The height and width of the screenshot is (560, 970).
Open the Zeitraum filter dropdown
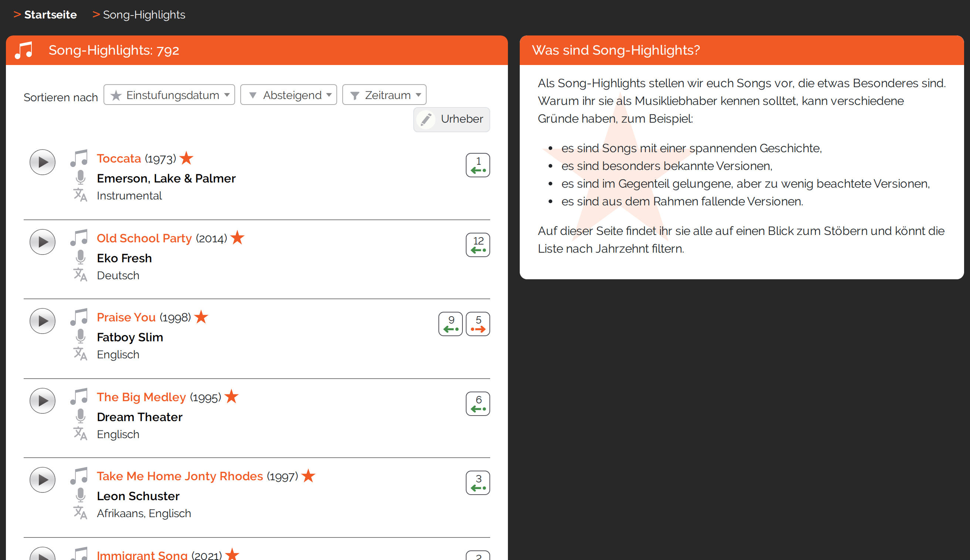coord(384,95)
